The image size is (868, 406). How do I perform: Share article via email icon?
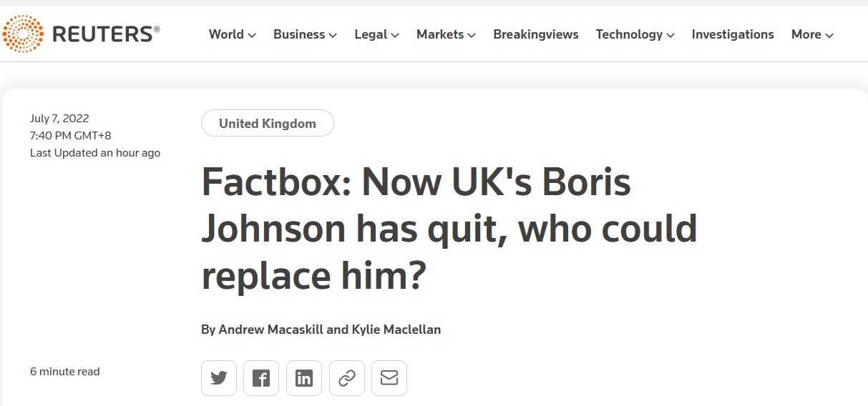pyautogui.click(x=389, y=378)
